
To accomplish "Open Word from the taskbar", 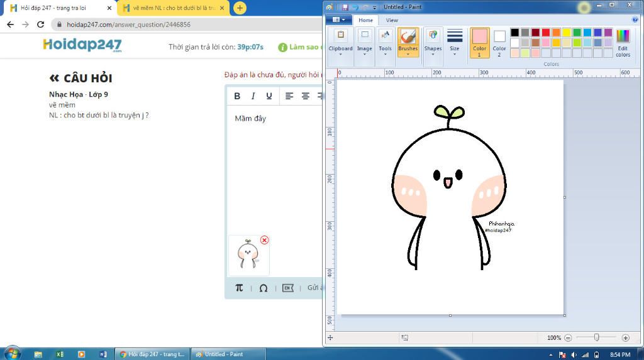I will click(103, 354).
